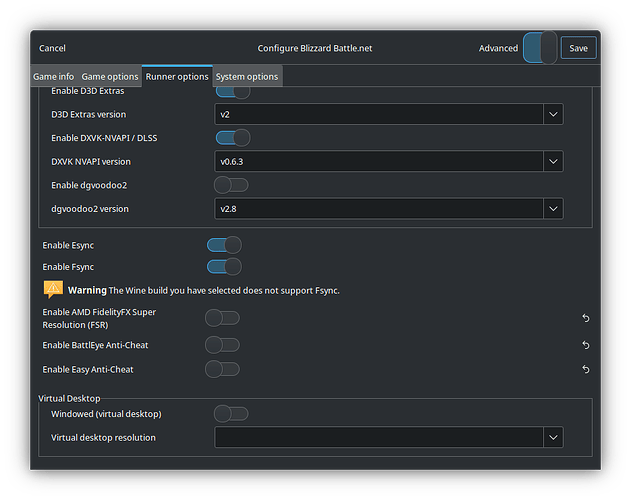Turn on Easy Anti-Cheat toggle
The height and width of the screenshot is (500, 630).
point(222,369)
